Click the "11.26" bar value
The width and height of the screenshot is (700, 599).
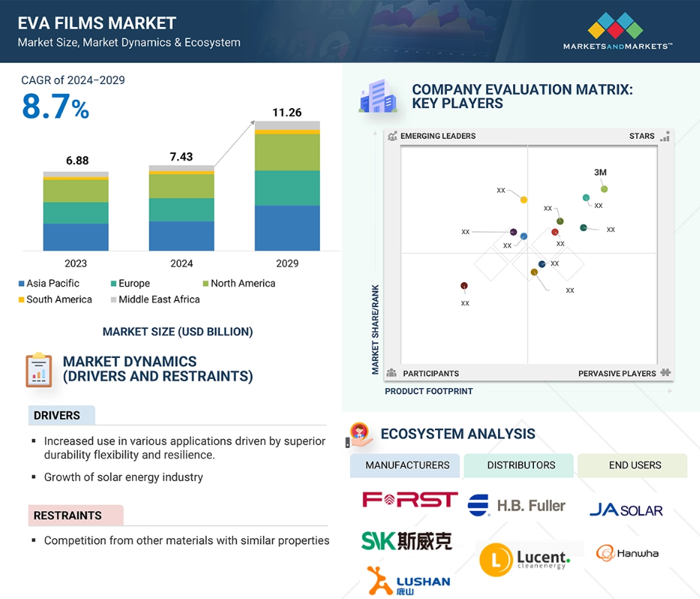(287, 113)
